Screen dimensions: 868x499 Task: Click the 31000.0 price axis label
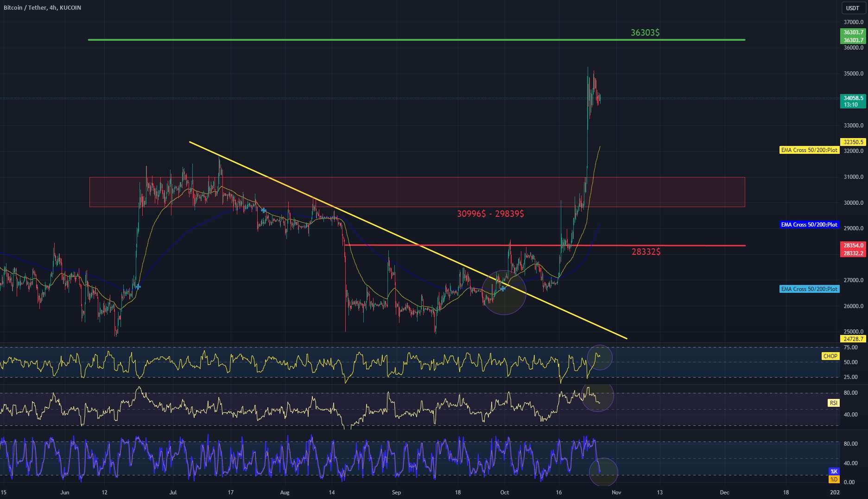[x=854, y=177]
